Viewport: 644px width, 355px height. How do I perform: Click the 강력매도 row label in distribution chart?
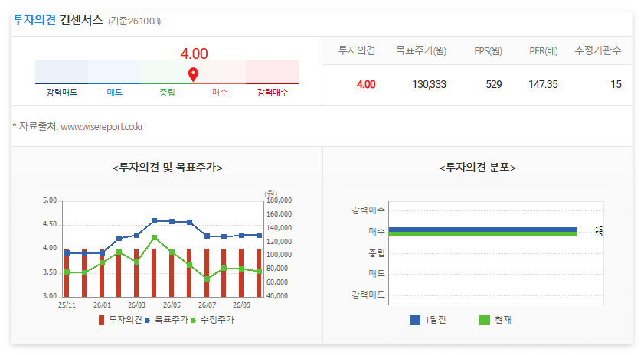pos(368,295)
